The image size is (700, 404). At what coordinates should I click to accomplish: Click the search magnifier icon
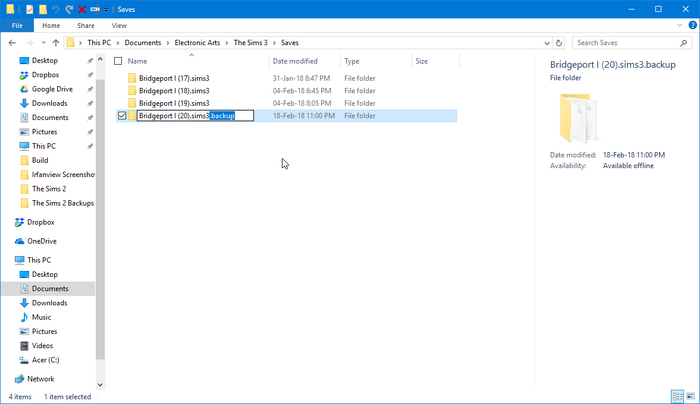coord(683,43)
